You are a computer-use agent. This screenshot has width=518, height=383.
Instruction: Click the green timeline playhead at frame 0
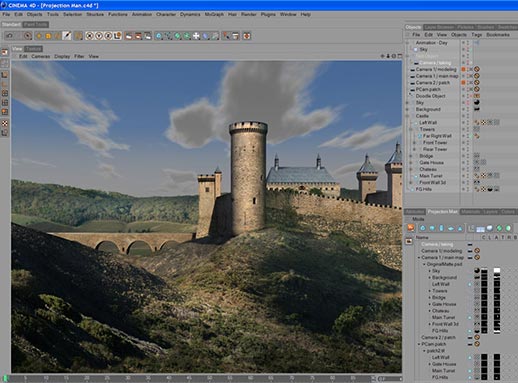5,378
